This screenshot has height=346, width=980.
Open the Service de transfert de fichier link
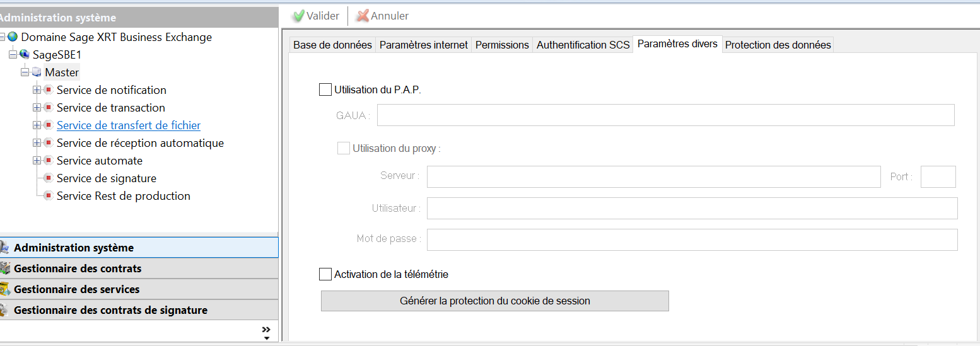tap(129, 125)
